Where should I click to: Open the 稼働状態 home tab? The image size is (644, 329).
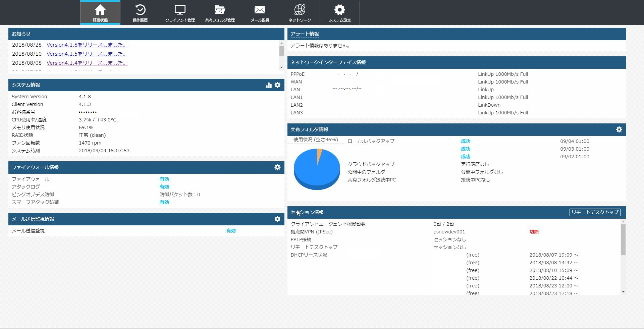click(100, 13)
